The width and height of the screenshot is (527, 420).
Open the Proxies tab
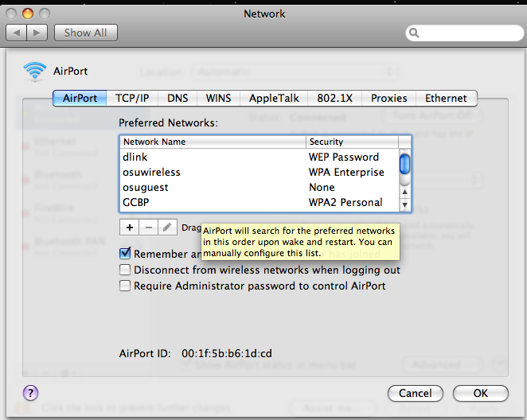[388, 98]
